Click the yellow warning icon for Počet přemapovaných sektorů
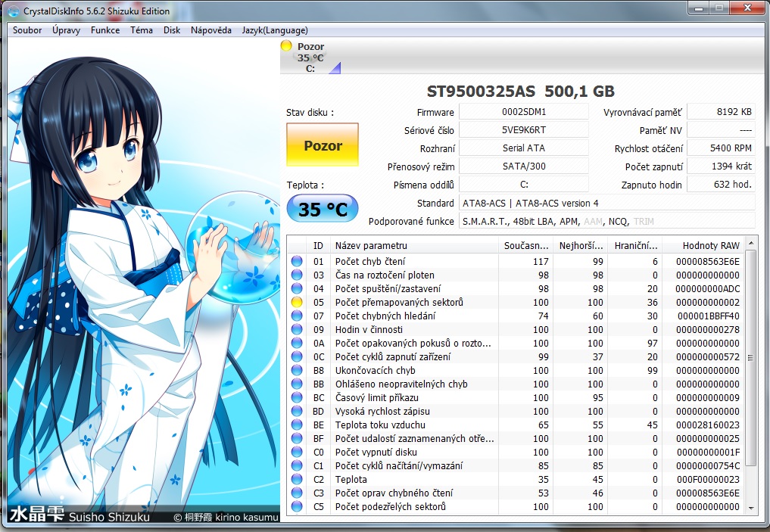 (297, 302)
